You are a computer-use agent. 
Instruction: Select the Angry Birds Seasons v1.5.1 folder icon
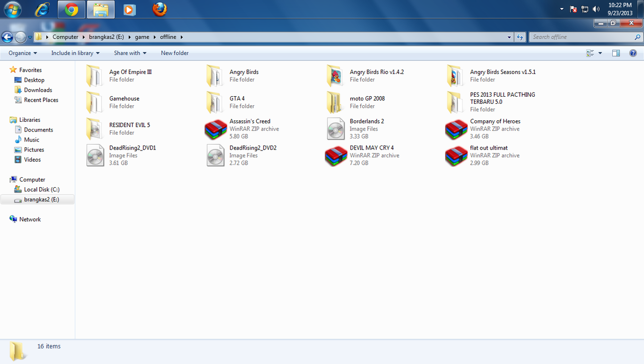point(455,76)
